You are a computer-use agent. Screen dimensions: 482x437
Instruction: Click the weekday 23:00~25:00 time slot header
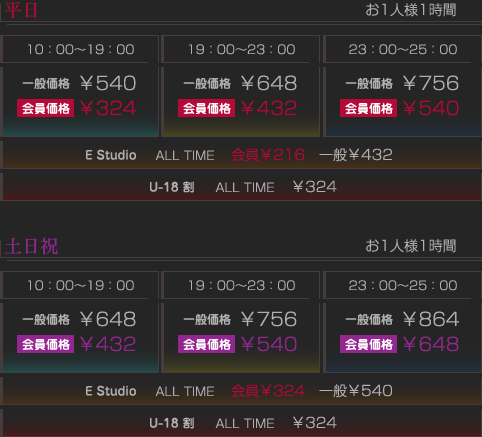point(403,49)
